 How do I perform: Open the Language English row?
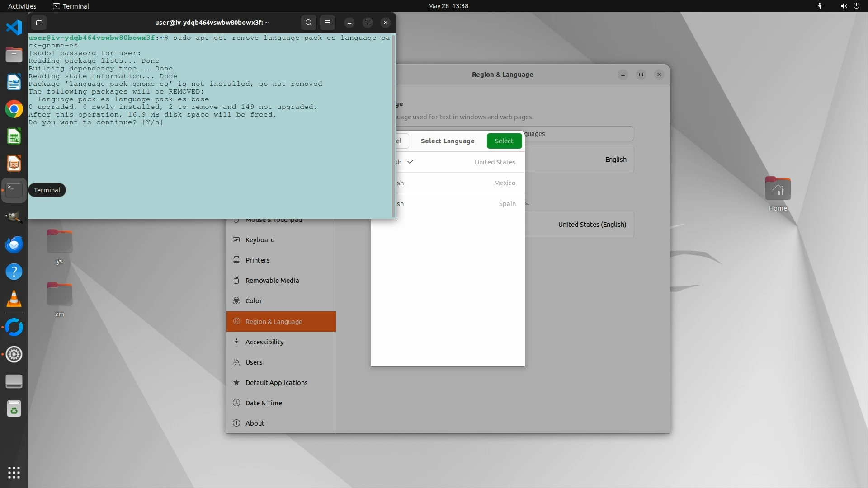(579, 160)
